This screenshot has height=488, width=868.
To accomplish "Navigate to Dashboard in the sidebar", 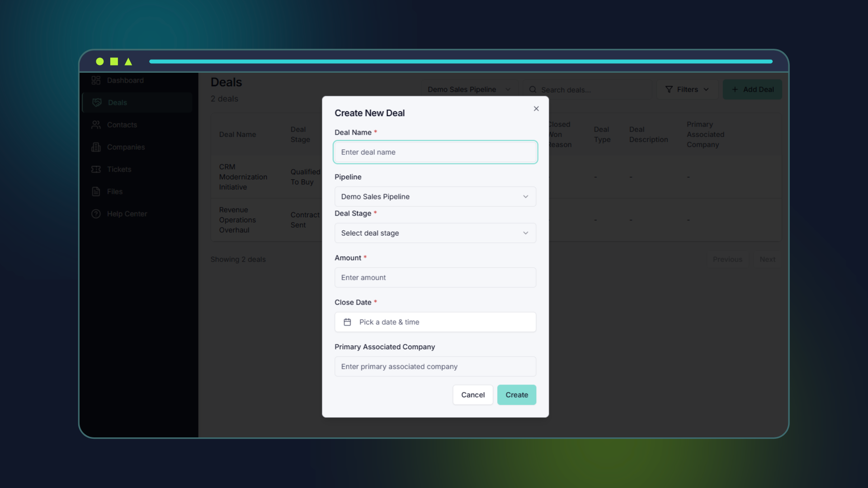I will pos(125,80).
